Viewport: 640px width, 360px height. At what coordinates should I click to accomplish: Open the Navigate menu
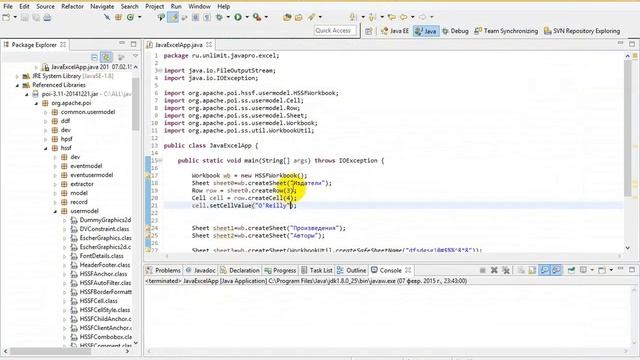click(x=102, y=7)
